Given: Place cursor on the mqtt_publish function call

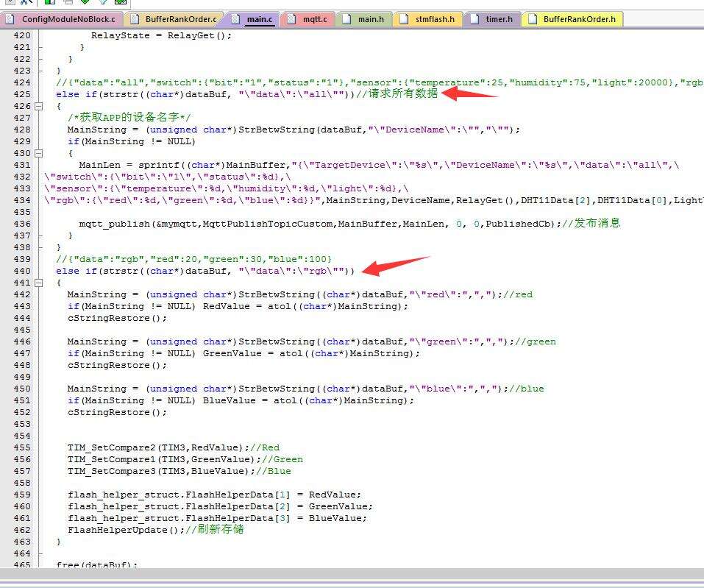Looking at the screenshot, I should pos(110,224).
